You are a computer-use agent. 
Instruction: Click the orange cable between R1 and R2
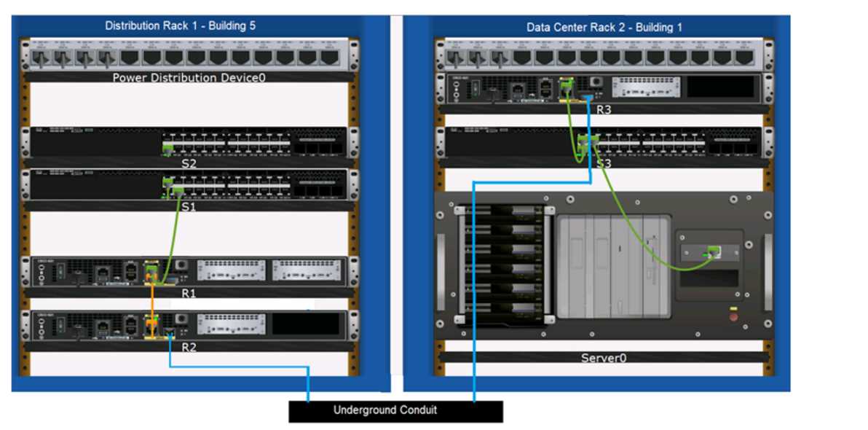(x=154, y=299)
